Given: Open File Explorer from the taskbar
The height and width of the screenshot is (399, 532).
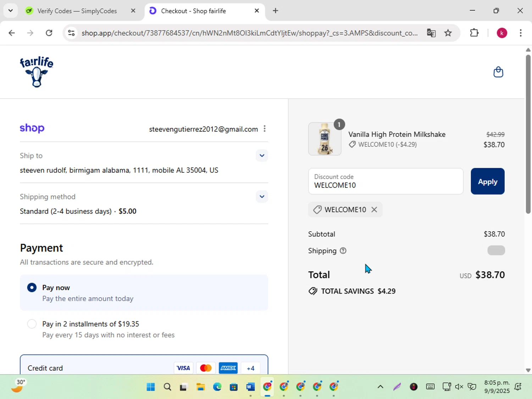Looking at the screenshot, I should [200, 387].
